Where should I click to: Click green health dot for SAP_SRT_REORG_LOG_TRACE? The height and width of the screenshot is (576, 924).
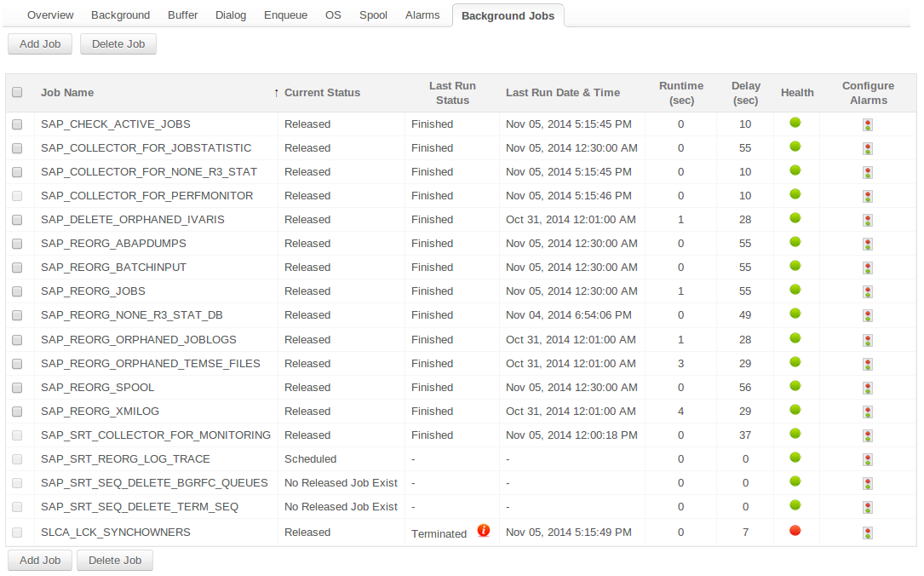[x=795, y=457]
